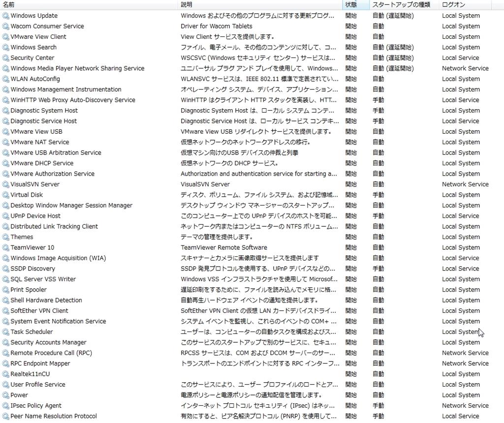Click 手動 startup type for Virtual Disk
Image resolution: width=504 pixels, height=423 pixels.
click(x=378, y=195)
